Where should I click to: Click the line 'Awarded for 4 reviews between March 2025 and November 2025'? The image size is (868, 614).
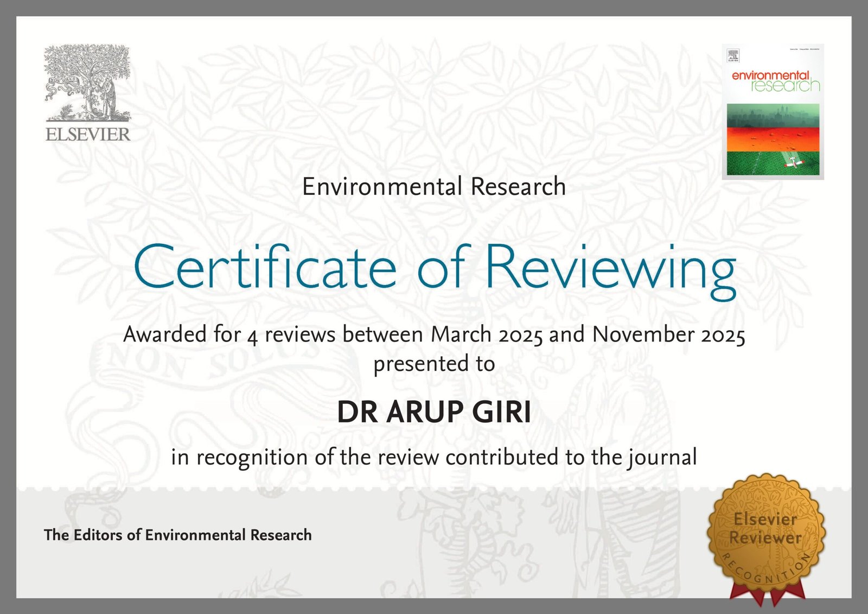tap(434, 334)
